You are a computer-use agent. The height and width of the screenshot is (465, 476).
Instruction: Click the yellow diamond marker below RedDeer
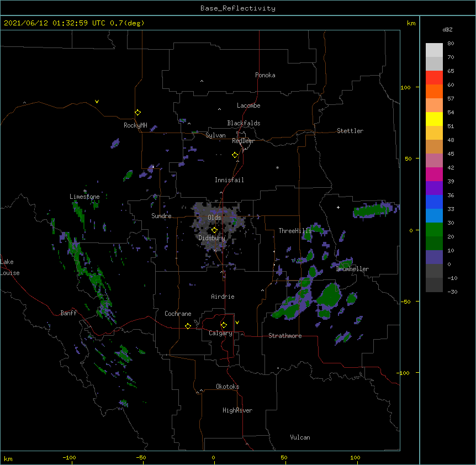(235, 155)
